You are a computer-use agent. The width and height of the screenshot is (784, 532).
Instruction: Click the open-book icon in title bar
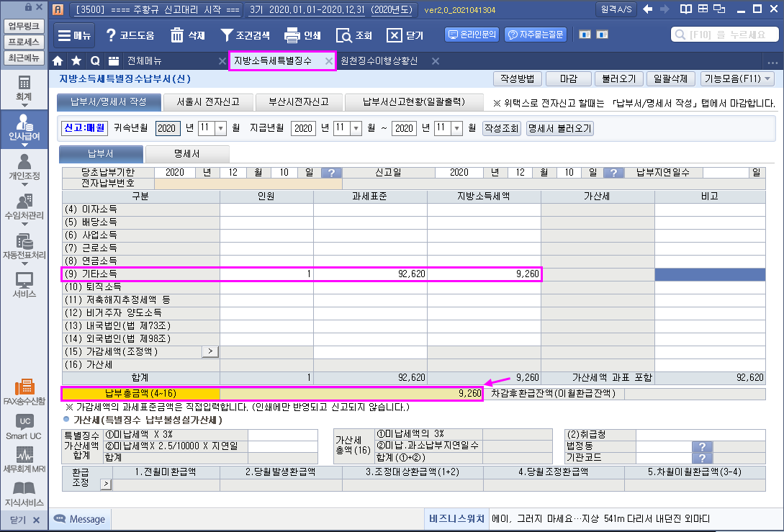[x=686, y=9]
